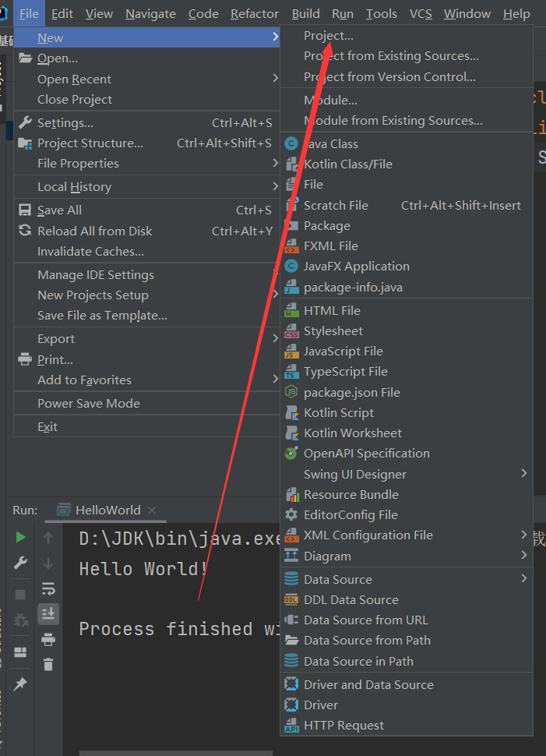
Task: Toggle soft-wrap icon in Run console
Action: pos(48,589)
